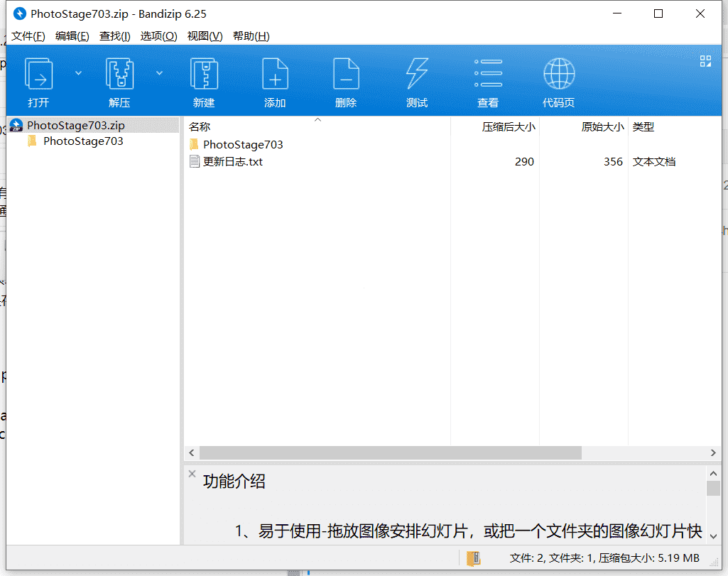Screen dimensions: 728x576
Task: Sort by 名称 column header
Action: 200,126
